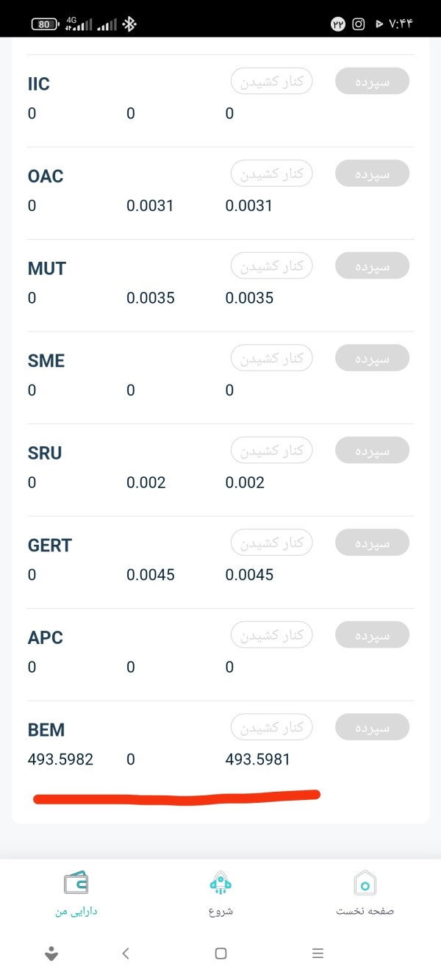Click the کنار کشیدن button for APC
Viewport: 441px width, 980px height.
(272, 634)
